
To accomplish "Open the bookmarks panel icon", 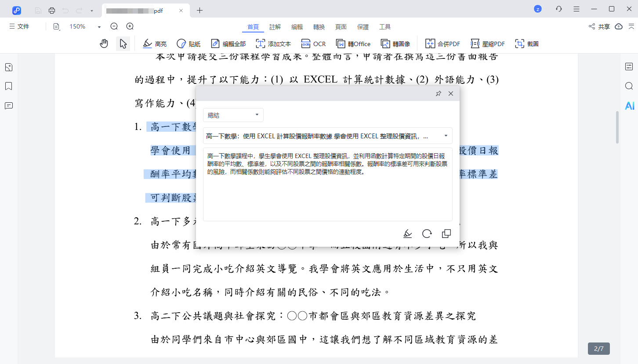I will 8,86.
